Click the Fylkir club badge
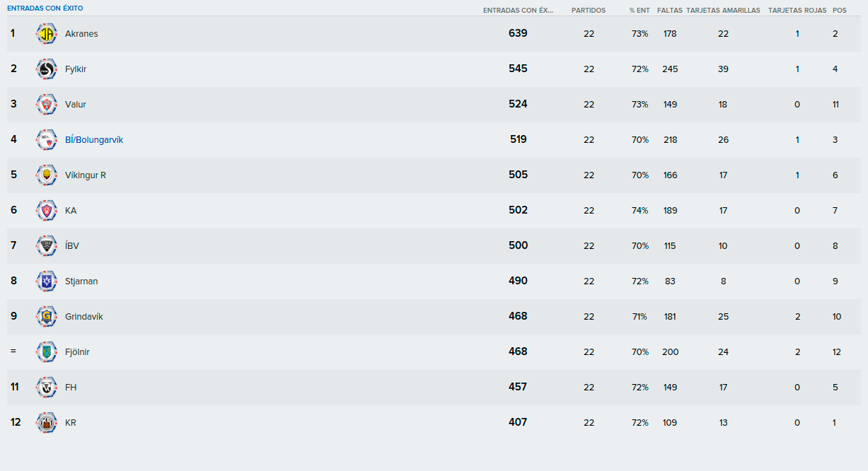This screenshot has width=868, height=471. tap(47, 69)
